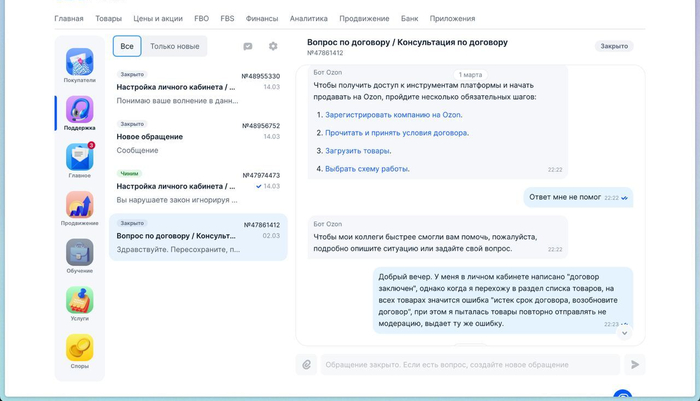Open the Услуги sidebar icon
The height and width of the screenshot is (401, 700).
click(x=79, y=300)
